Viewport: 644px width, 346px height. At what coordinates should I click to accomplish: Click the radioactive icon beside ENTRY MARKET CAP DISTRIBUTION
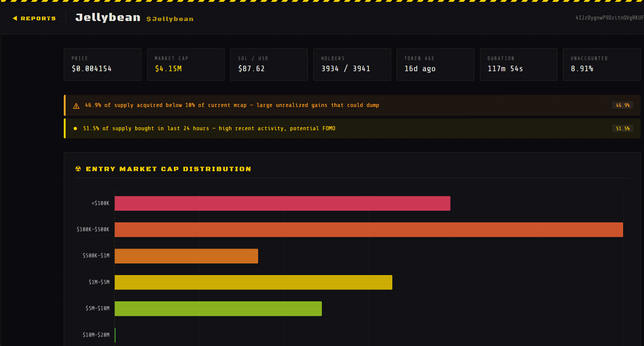click(79, 169)
